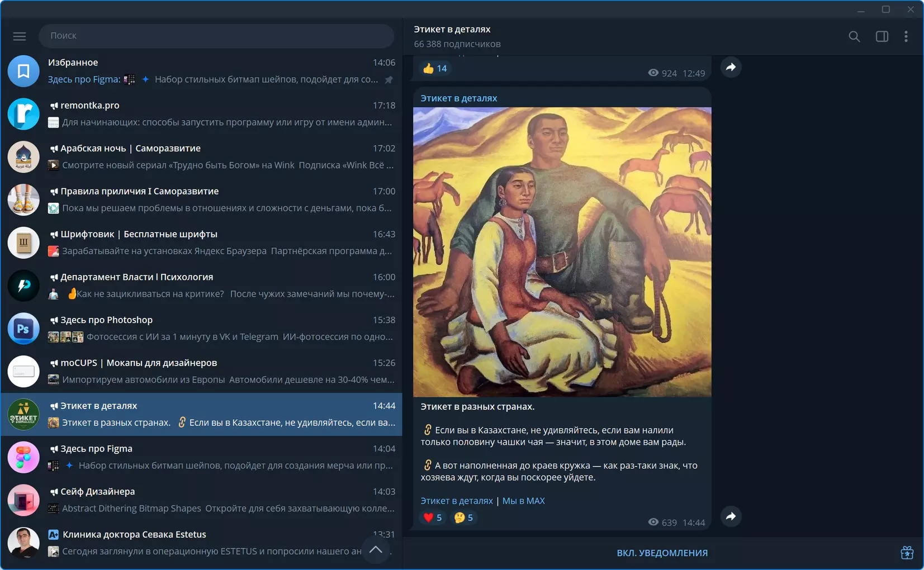Open Правила приличия channel avatar
The image size is (924, 570).
pos(23,199)
